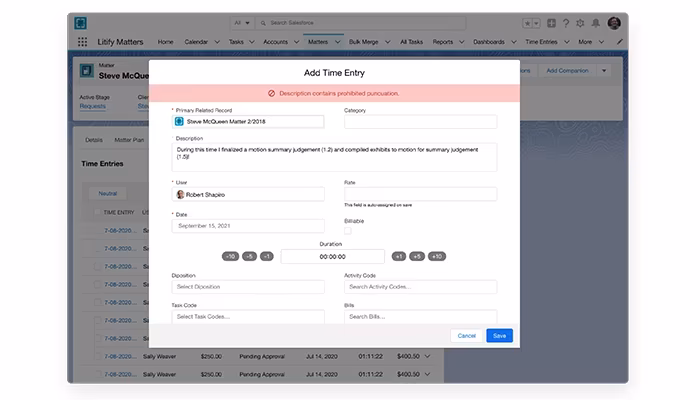
Task: Open the Bulk Merge tab
Action: (x=363, y=42)
